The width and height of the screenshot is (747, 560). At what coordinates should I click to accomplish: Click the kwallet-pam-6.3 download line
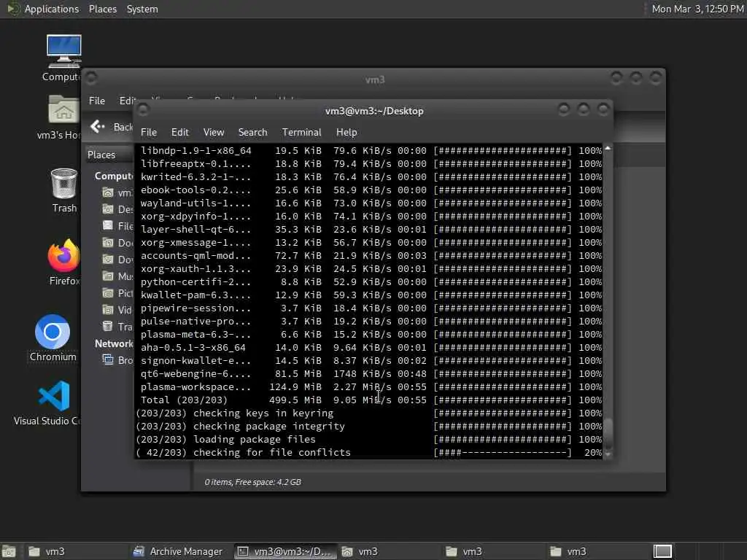point(371,295)
